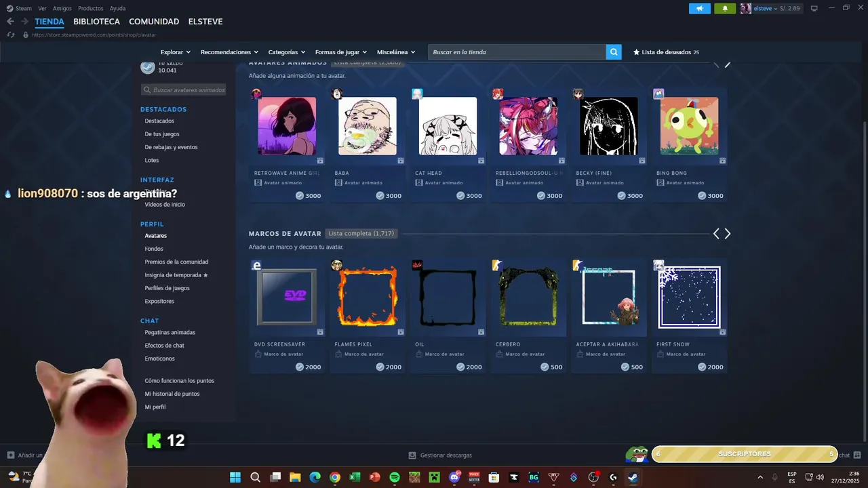Open the Aceptar a Akihabara frame thumbnail
This screenshot has height=488, width=868.
pyautogui.click(x=609, y=298)
